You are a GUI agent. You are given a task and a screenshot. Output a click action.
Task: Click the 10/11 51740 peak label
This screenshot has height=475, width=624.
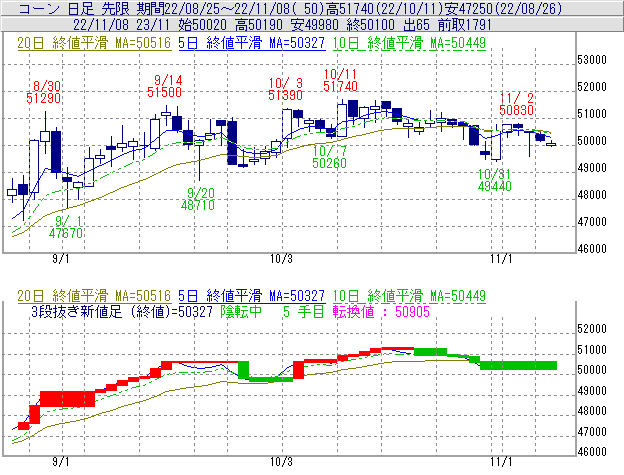coord(340,80)
